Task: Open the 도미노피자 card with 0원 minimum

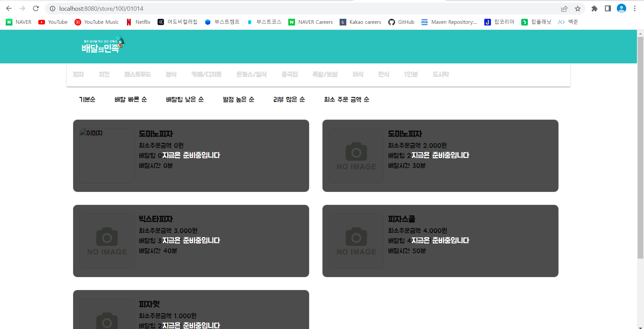Action: tap(191, 156)
